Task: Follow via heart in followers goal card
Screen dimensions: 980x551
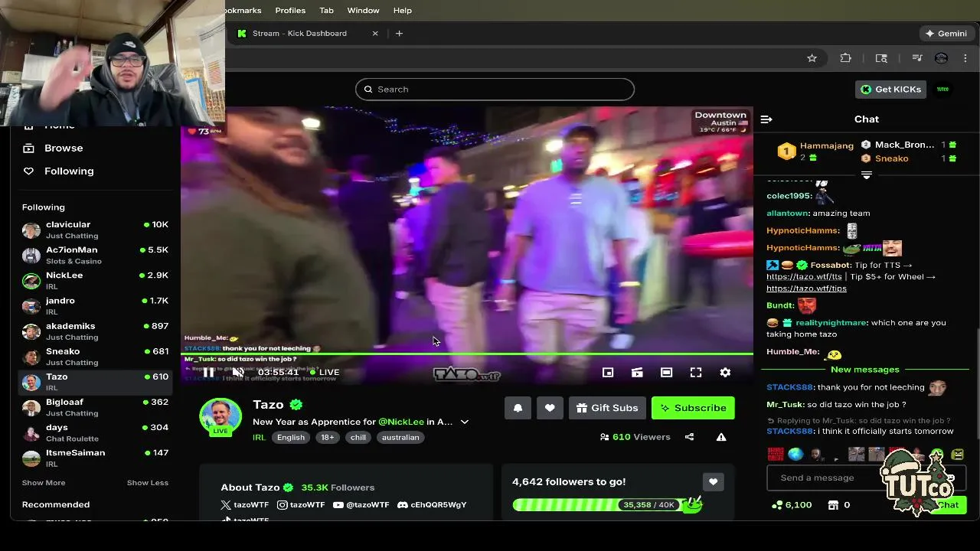Action: click(x=713, y=481)
